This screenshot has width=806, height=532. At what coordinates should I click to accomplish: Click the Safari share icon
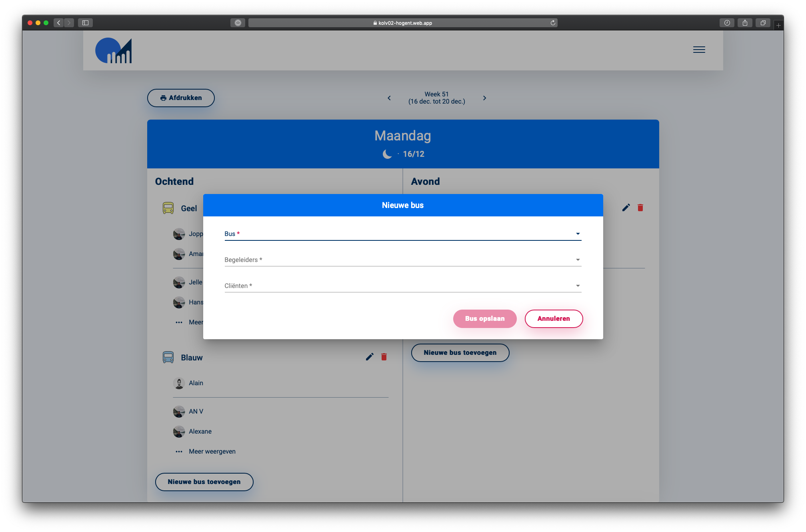(745, 23)
